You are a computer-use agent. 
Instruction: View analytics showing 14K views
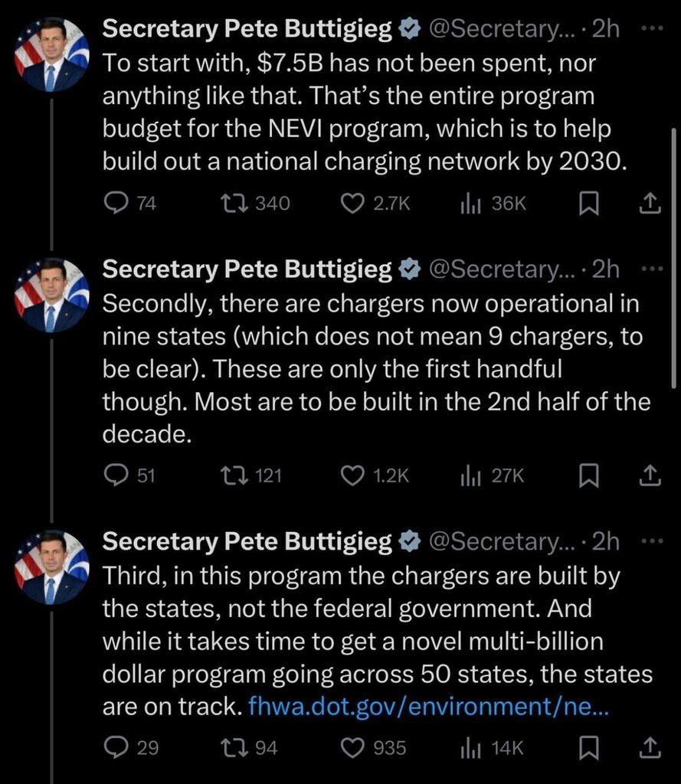[x=492, y=747]
